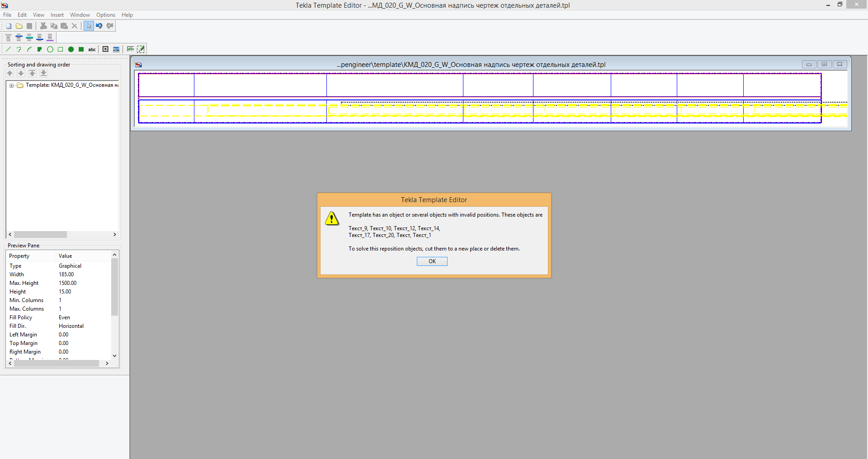Insert a row component
The height and width of the screenshot is (459, 868).
(x=29, y=38)
